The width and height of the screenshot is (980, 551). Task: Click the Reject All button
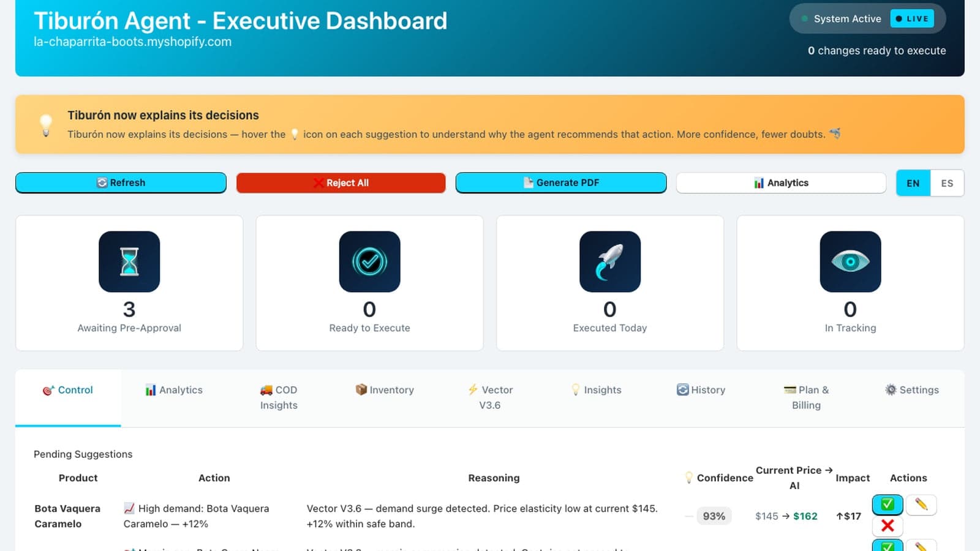(341, 182)
